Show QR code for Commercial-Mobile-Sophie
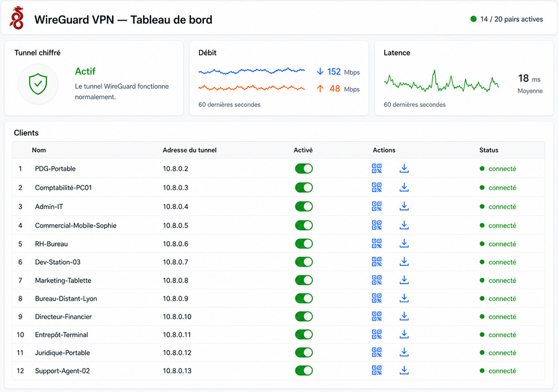Screen dimensions: 558x392 click(377, 225)
